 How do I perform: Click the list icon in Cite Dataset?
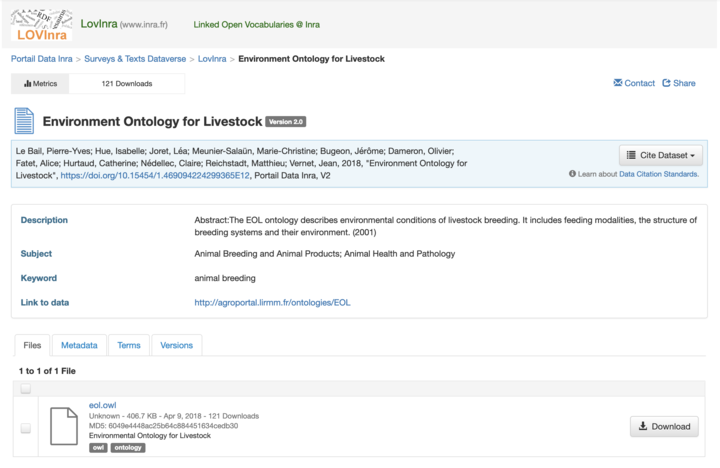(x=631, y=155)
